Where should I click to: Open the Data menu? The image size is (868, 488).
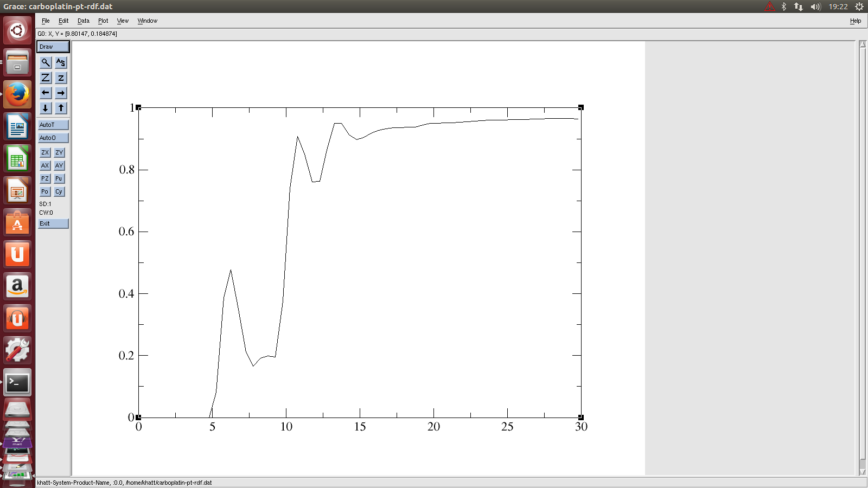pos(83,21)
